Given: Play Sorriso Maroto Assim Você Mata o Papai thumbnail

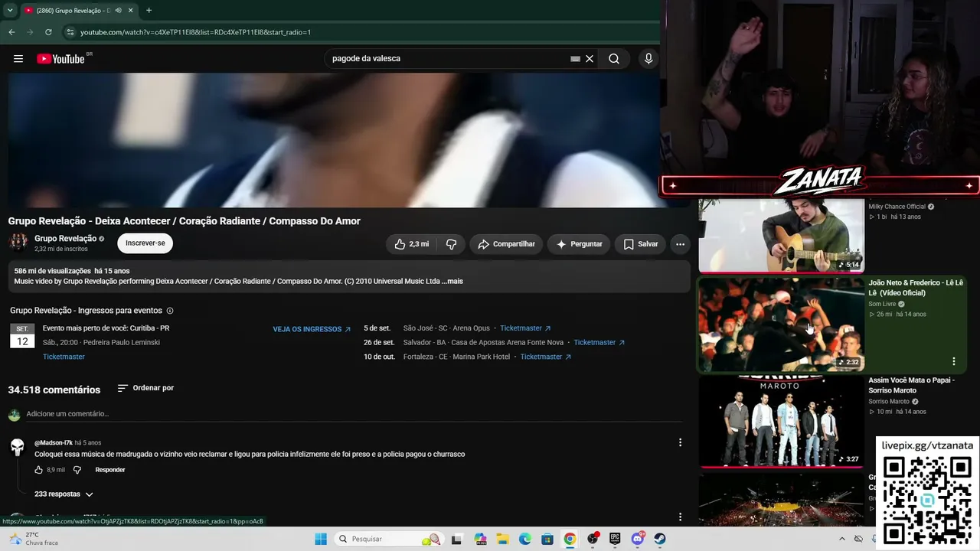Looking at the screenshot, I should (781, 421).
